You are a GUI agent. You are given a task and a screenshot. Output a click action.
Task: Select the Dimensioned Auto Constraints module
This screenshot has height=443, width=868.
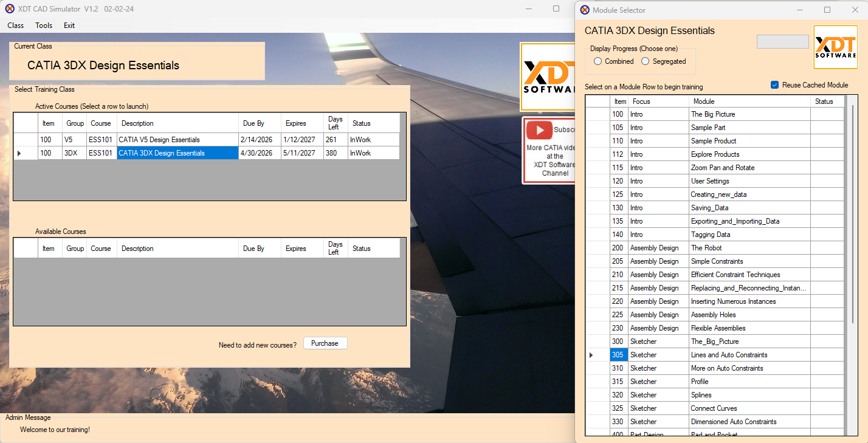[715, 422]
